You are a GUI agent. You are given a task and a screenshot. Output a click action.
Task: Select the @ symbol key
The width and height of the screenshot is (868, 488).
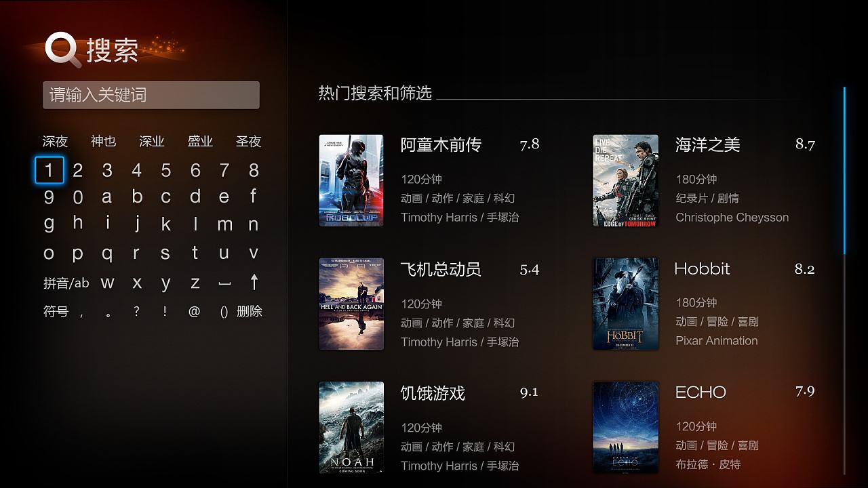[195, 312]
